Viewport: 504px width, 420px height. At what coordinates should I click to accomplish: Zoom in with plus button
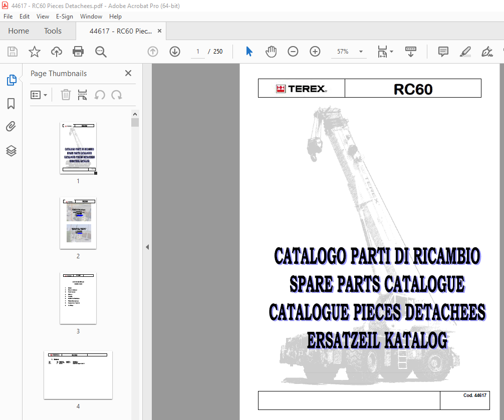[x=315, y=52]
